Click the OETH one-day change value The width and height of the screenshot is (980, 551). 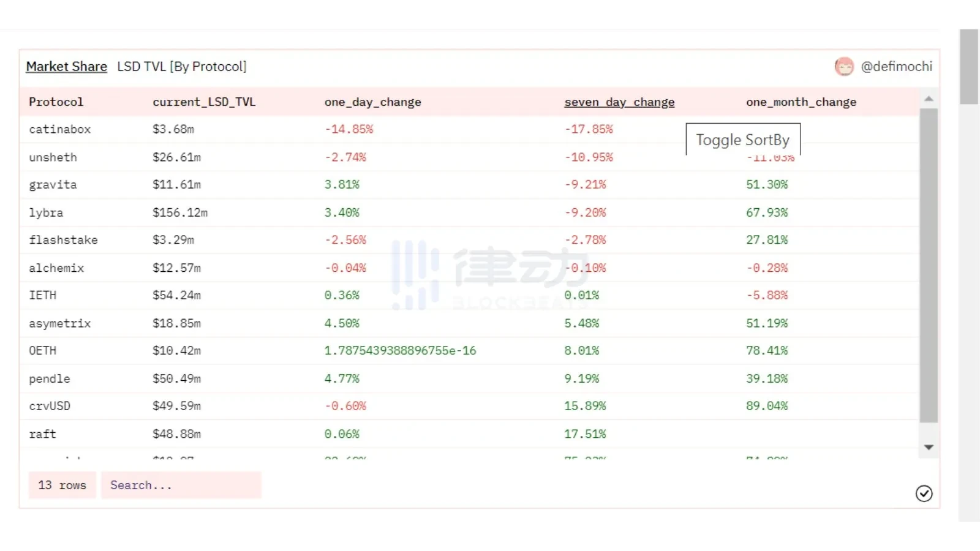tap(400, 351)
